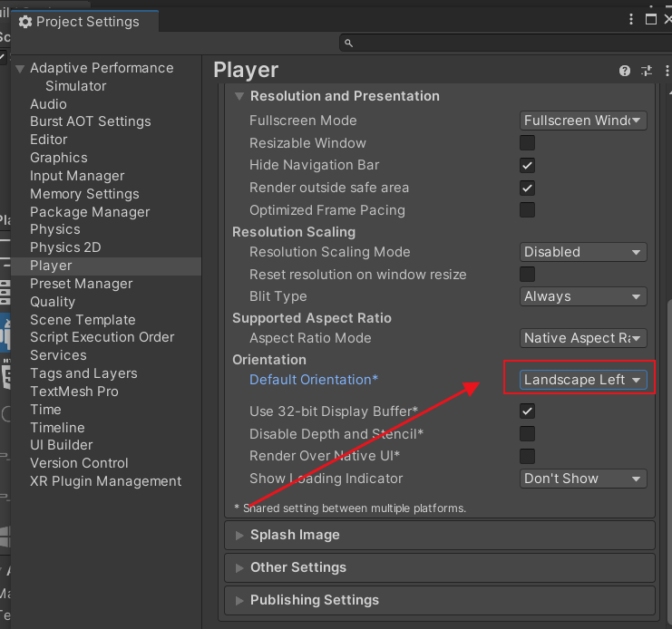Click the Project Settings gear icon
The width and height of the screenshot is (672, 629).
[x=25, y=22]
